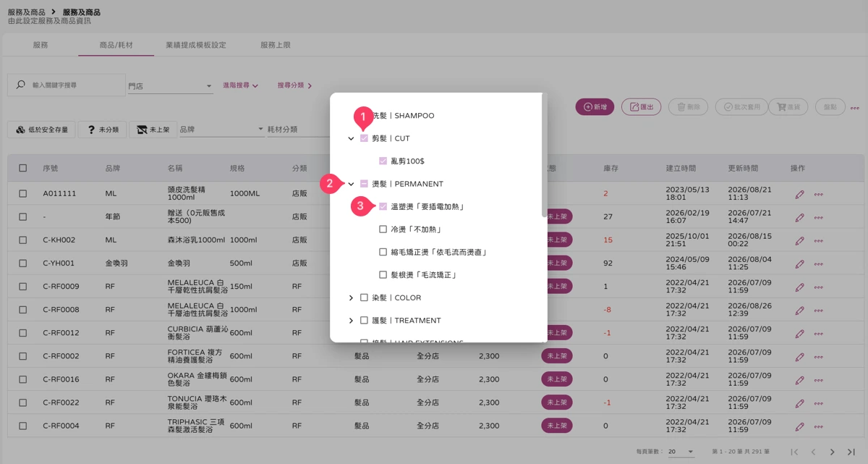Switch to the 服務 tab
The image size is (868, 464).
41,45
